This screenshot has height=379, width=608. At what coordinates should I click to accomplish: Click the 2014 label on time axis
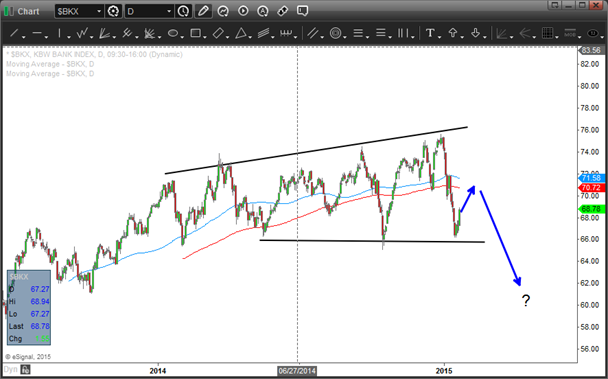(x=158, y=371)
